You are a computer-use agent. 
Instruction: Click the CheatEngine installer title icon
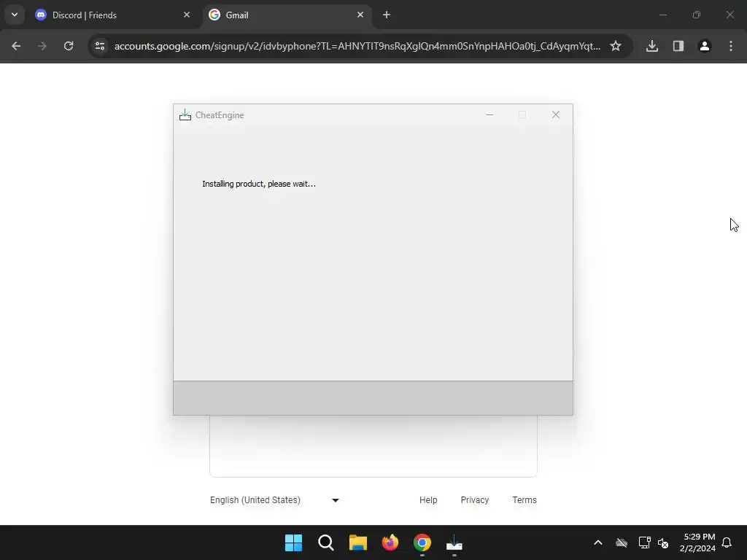185,114
